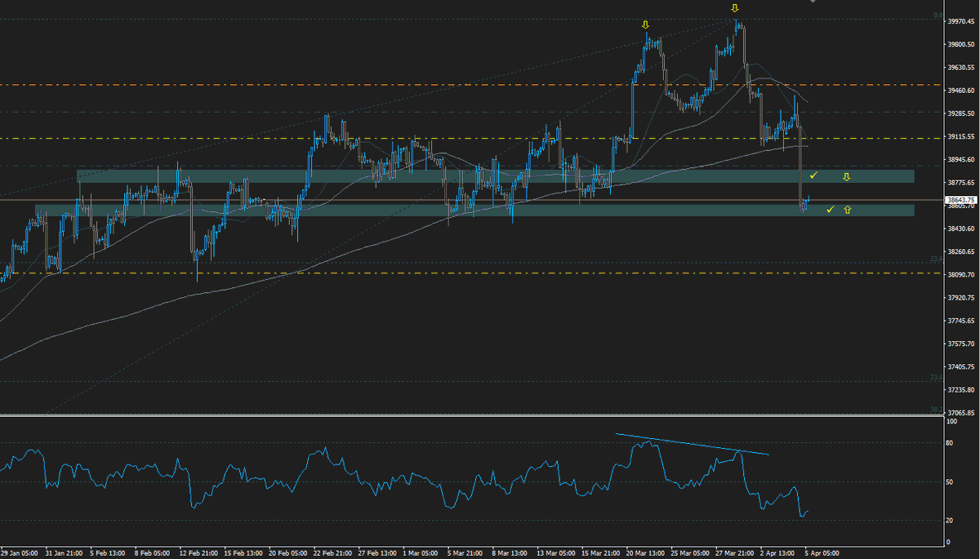This screenshot has width=980, height=559.
Task: Click the 39115.55 price scale label
Action: [960, 137]
